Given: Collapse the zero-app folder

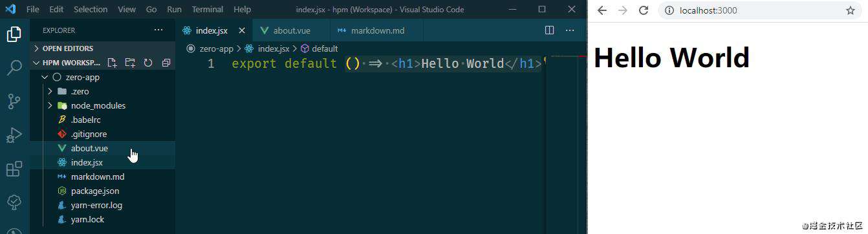Looking at the screenshot, I should point(102,77).
